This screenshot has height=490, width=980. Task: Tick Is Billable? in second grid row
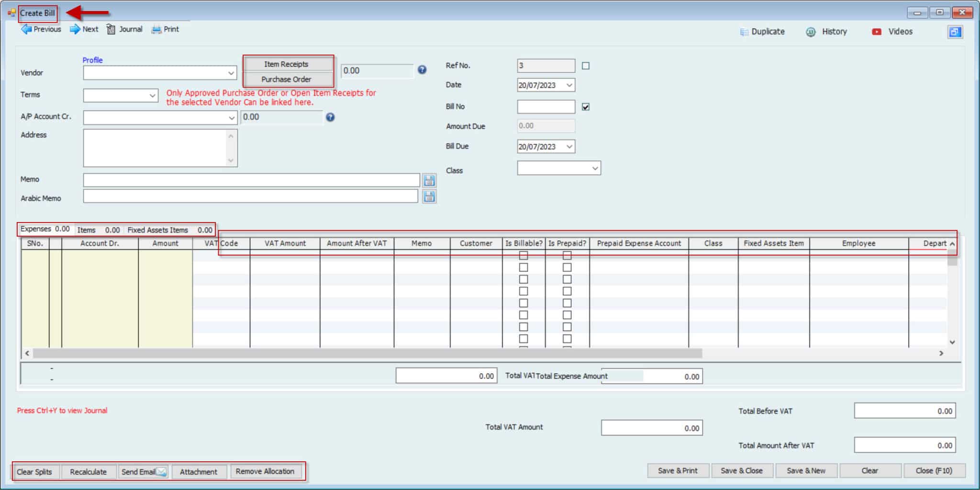click(x=523, y=267)
